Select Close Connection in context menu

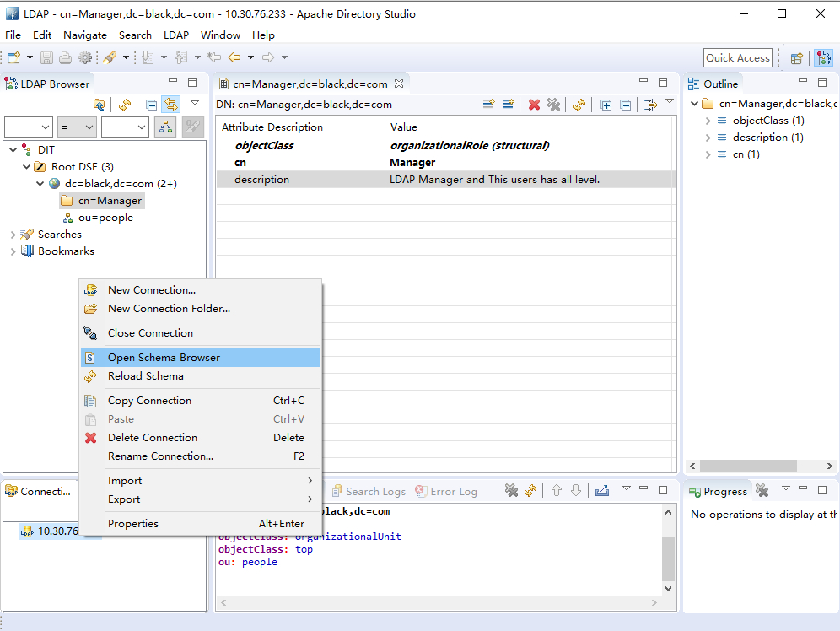coord(201,333)
